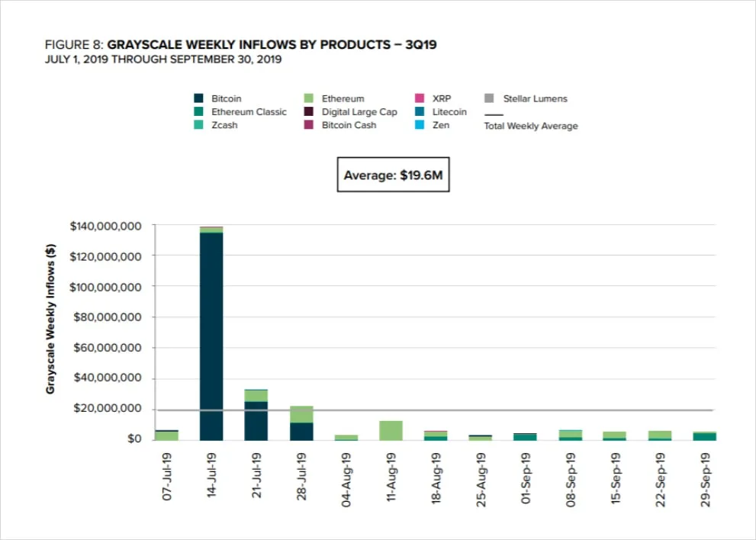Select the light blue Zen legend swatch
Viewport: 756px width, 540px height.
[x=420, y=125]
